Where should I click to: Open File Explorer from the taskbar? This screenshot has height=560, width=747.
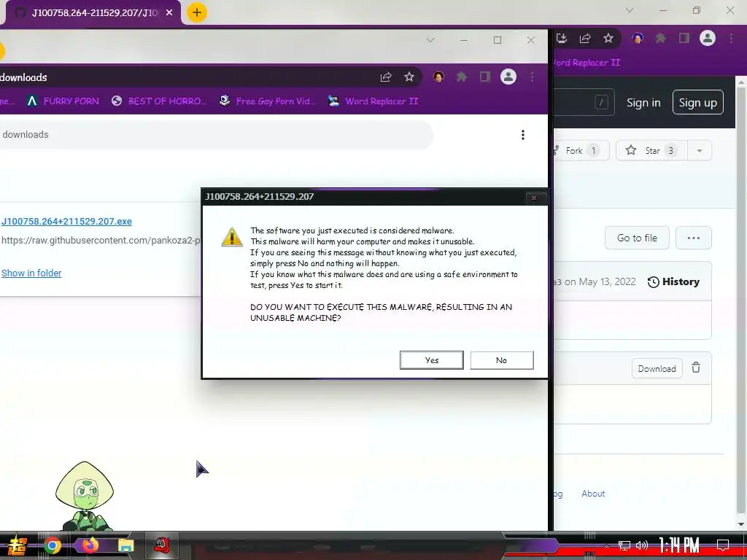pos(126,545)
